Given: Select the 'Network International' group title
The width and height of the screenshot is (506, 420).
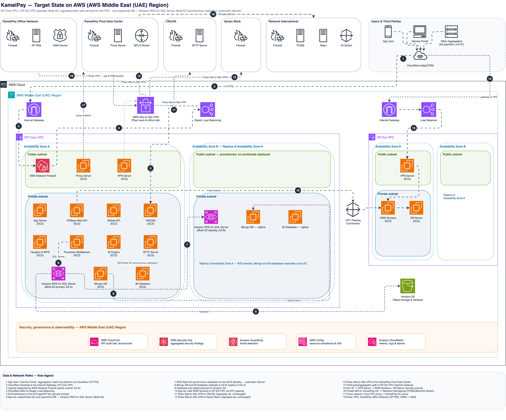Looking at the screenshot, I should [283, 21].
